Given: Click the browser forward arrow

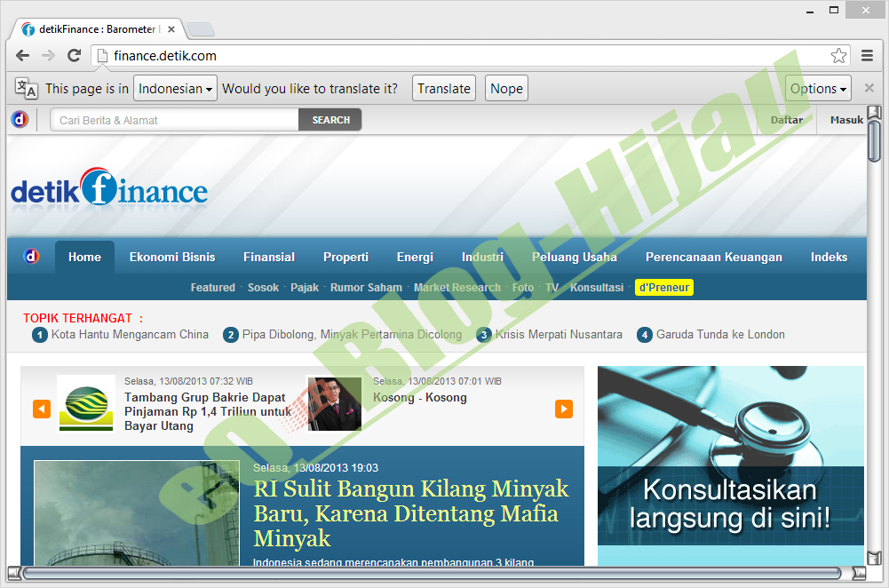Looking at the screenshot, I should [x=48, y=56].
